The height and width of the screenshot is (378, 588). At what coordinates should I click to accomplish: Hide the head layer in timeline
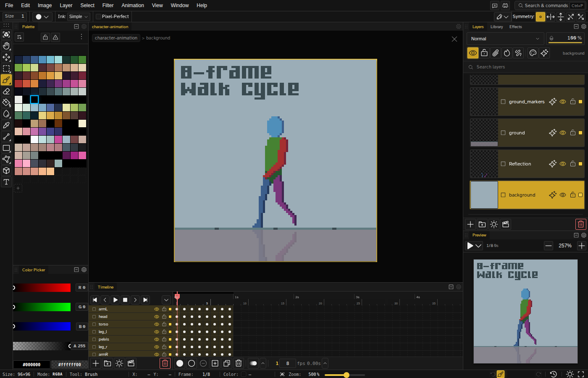click(157, 317)
